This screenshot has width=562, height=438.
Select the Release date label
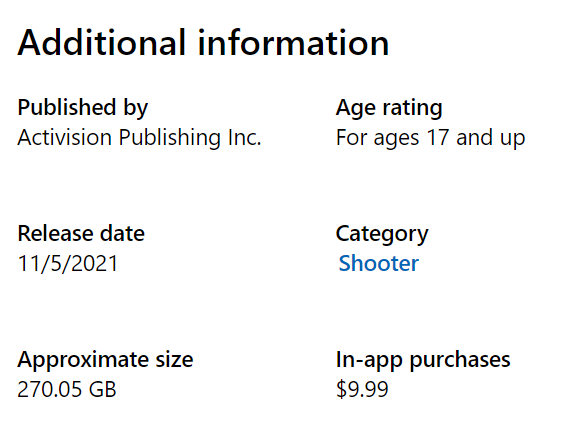coord(81,233)
